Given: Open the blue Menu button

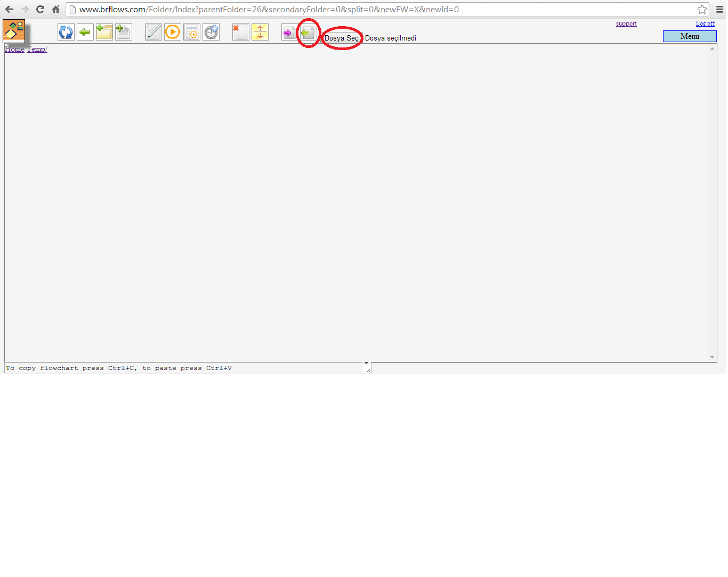Looking at the screenshot, I should click(x=690, y=36).
